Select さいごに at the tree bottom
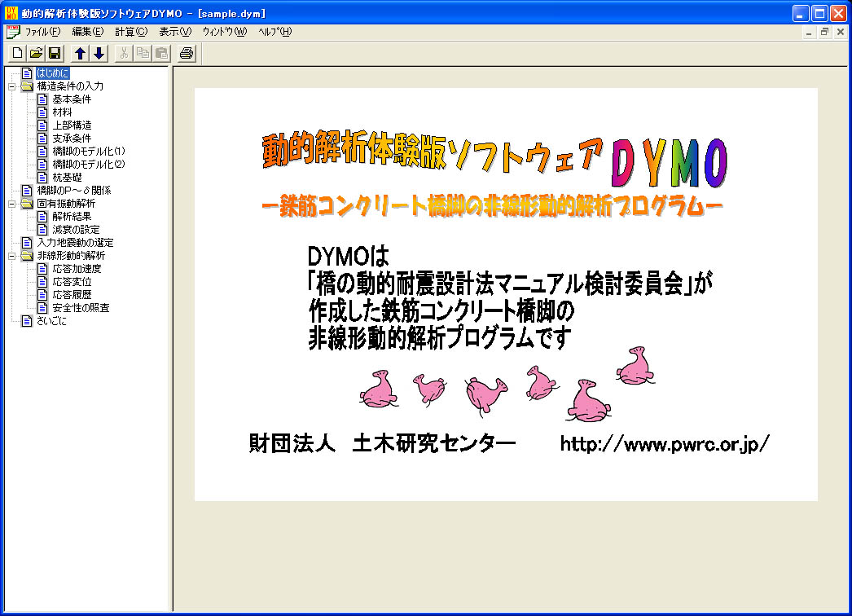The height and width of the screenshot is (616, 852). [51, 321]
